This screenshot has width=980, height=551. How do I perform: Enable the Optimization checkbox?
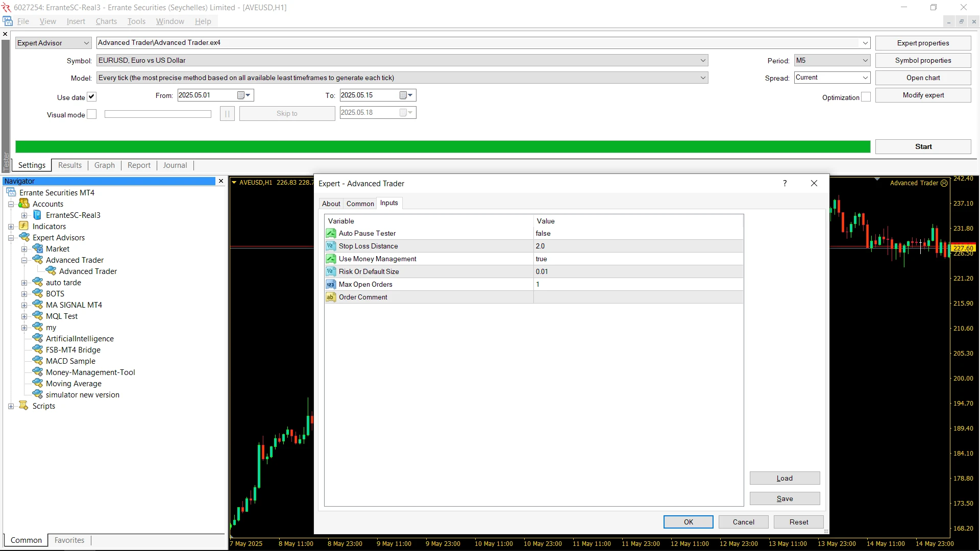point(866,97)
